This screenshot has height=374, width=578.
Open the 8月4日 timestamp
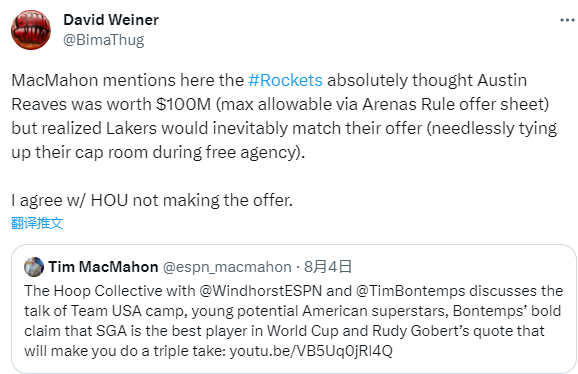pyautogui.click(x=328, y=267)
